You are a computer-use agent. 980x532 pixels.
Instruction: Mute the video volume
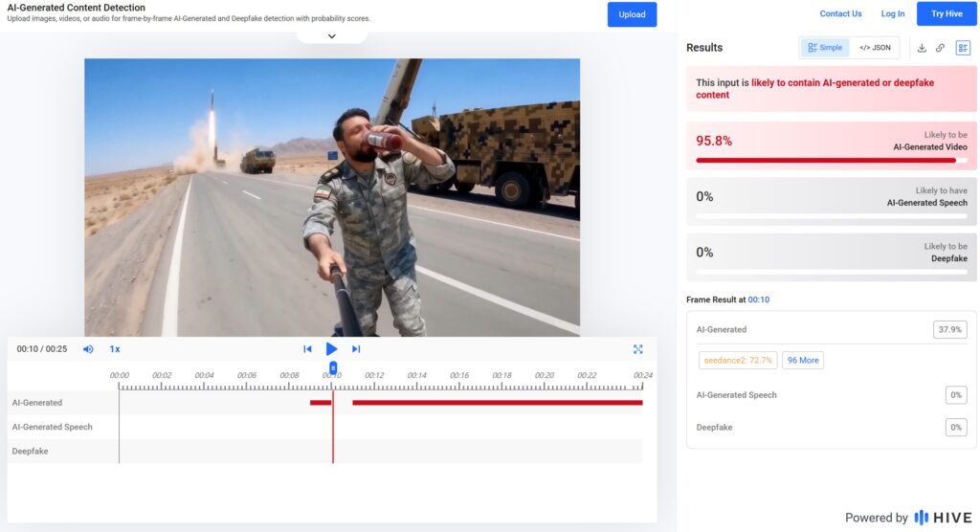click(x=88, y=349)
